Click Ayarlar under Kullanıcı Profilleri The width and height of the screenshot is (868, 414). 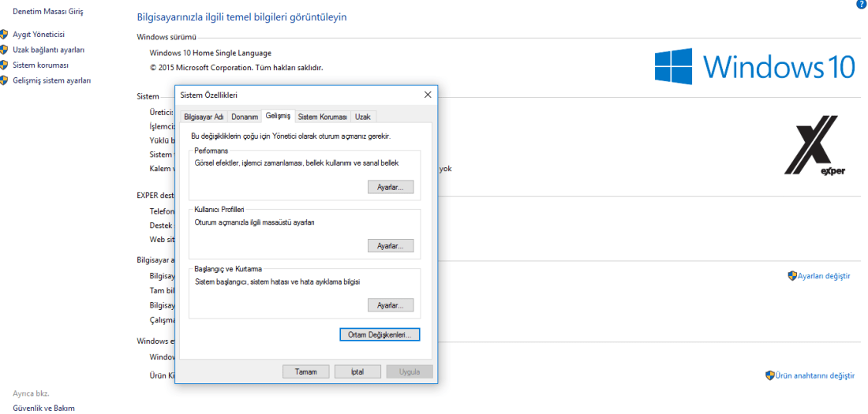pos(390,246)
